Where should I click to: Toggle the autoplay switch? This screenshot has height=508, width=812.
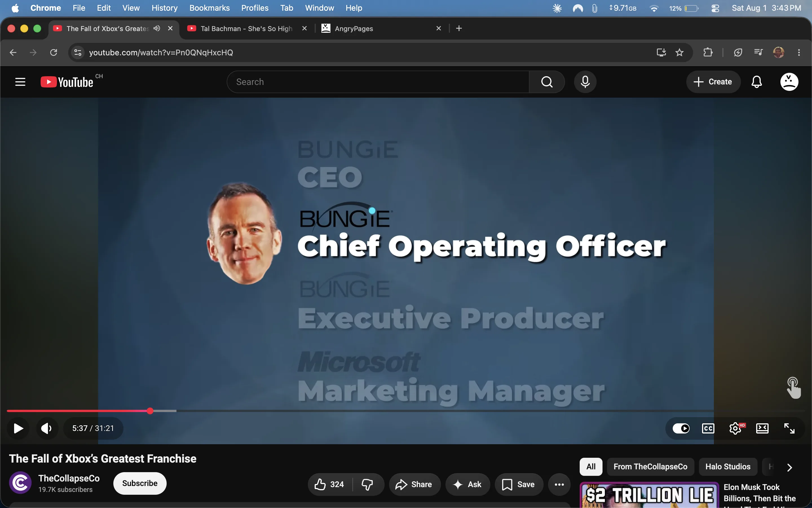[681, 428]
